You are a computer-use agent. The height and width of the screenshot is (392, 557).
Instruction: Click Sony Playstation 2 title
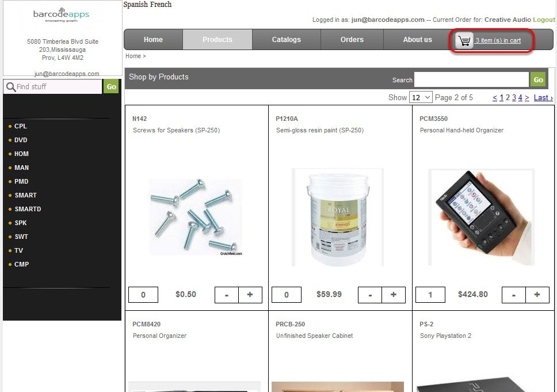pyautogui.click(x=445, y=336)
